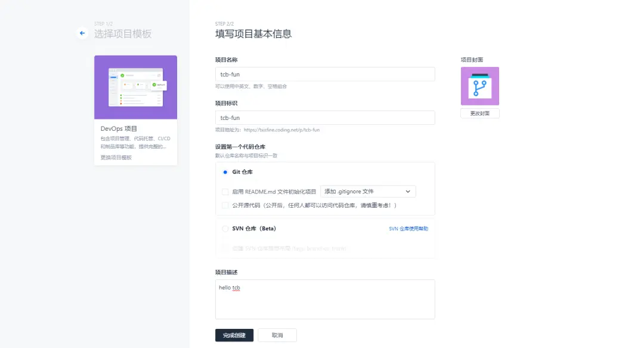Click the 更改封面 button
Viewport: 644px width, 348px height.
479,113
